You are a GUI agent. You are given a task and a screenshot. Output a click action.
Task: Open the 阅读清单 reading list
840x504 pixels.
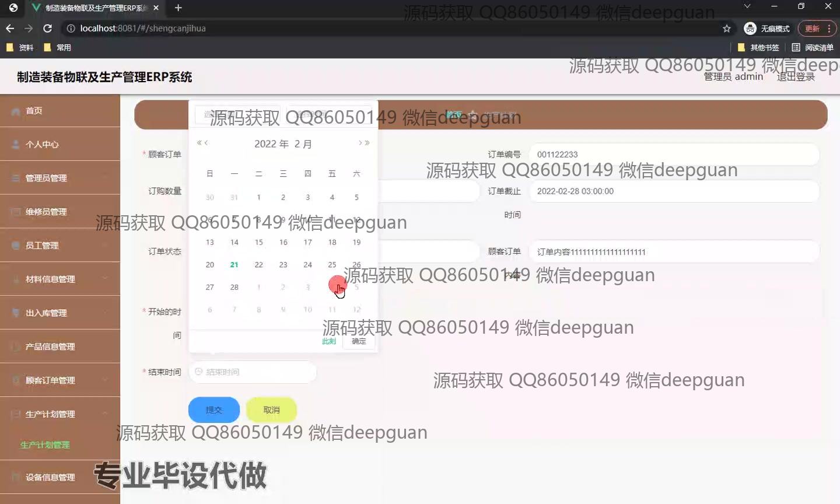(813, 47)
